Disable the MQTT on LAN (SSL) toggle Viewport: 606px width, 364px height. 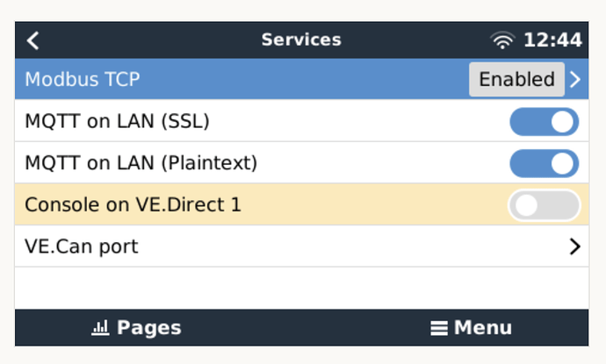click(544, 122)
